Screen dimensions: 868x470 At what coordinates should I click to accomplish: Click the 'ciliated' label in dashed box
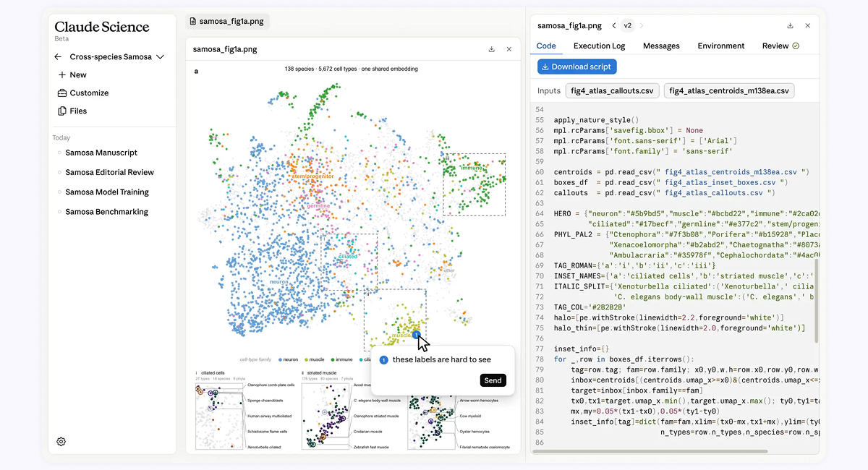348,256
